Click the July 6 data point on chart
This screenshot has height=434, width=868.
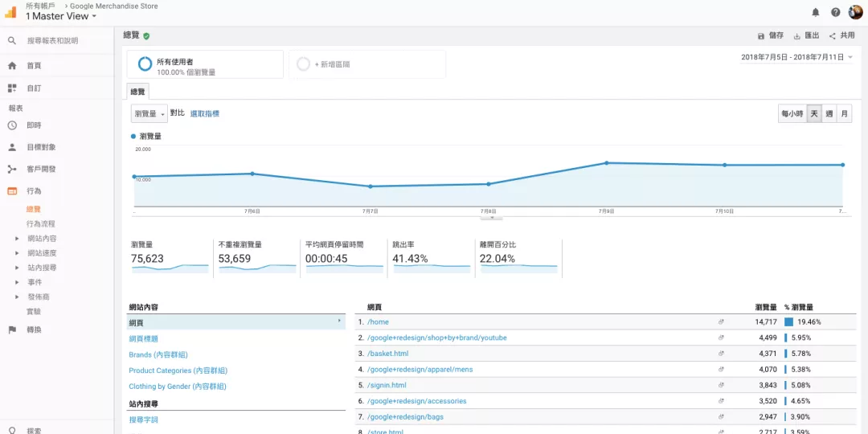252,174
